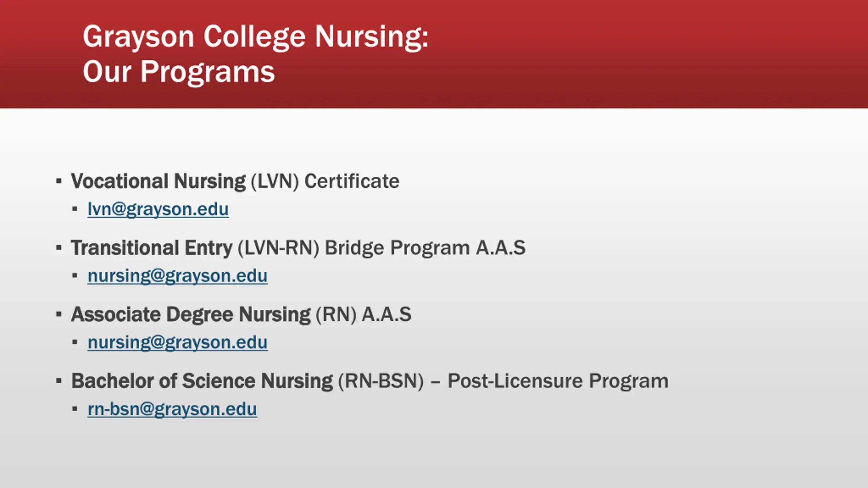Click the sub-bullet marker before rn-bsn@grayson.edu
Image resolution: width=868 pixels, height=488 pixels.
[x=75, y=409]
